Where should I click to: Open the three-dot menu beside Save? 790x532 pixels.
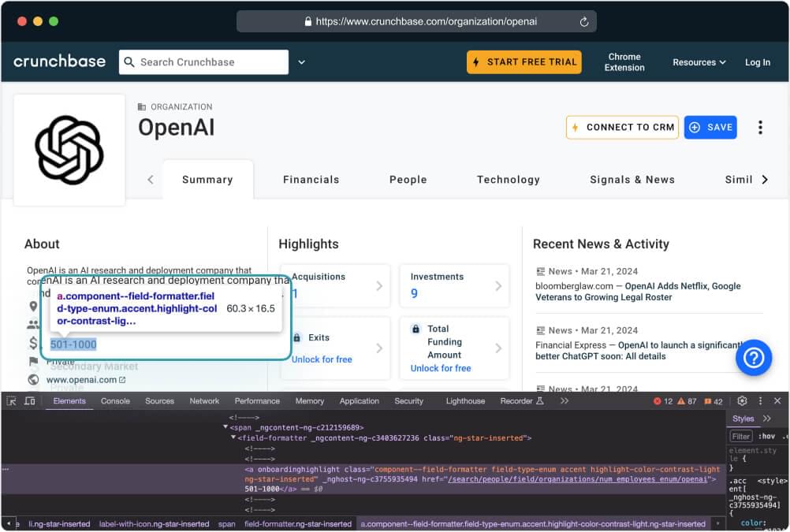pyautogui.click(x=760, y=128)
